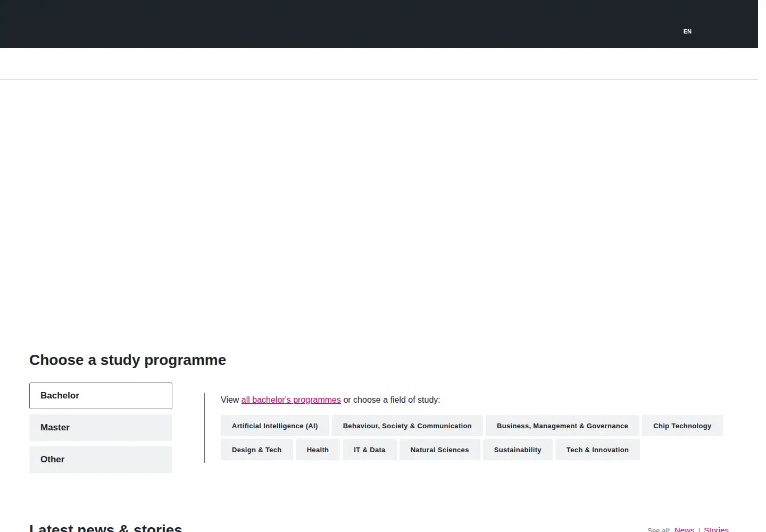
Task: Click the 'Choose a study programme' heading
Action: 128,360
